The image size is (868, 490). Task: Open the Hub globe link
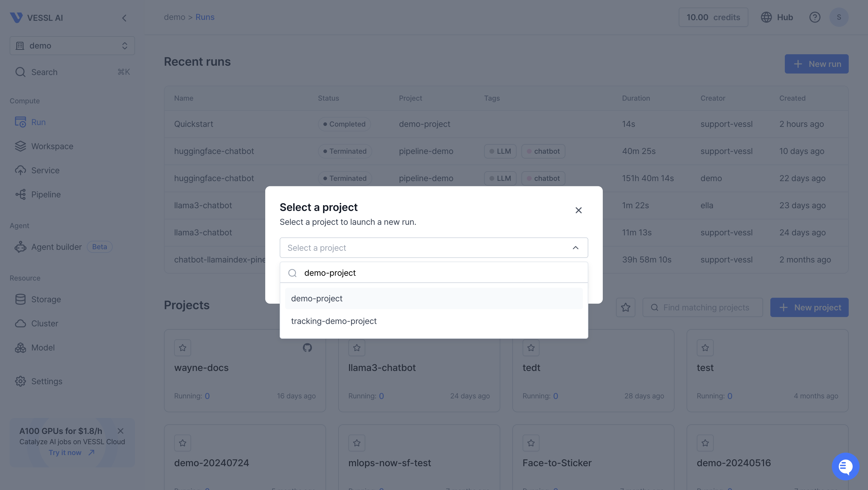click(777, 17)
